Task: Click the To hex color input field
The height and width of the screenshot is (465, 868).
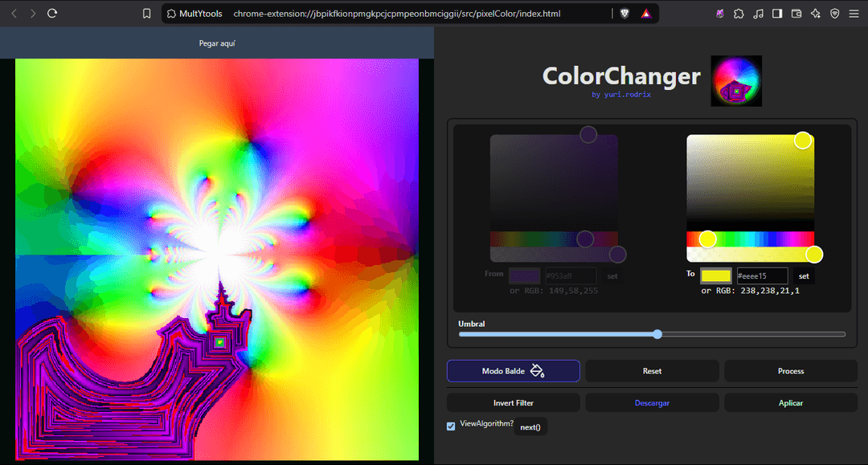Action: pos(762,276)
